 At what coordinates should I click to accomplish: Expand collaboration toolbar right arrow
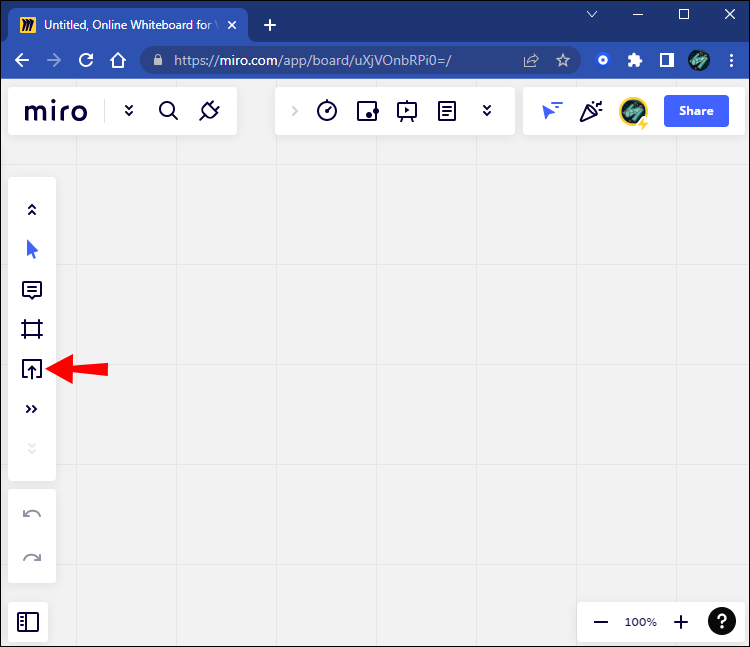pyautogui.click(x=295, y=111)
